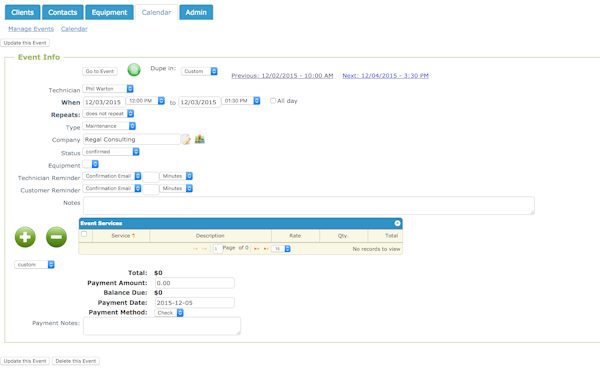Viewport: 600px width, 377px height.
Task: Open the Technician dropdown showing Phil Warton
Action: click(108, 89)
